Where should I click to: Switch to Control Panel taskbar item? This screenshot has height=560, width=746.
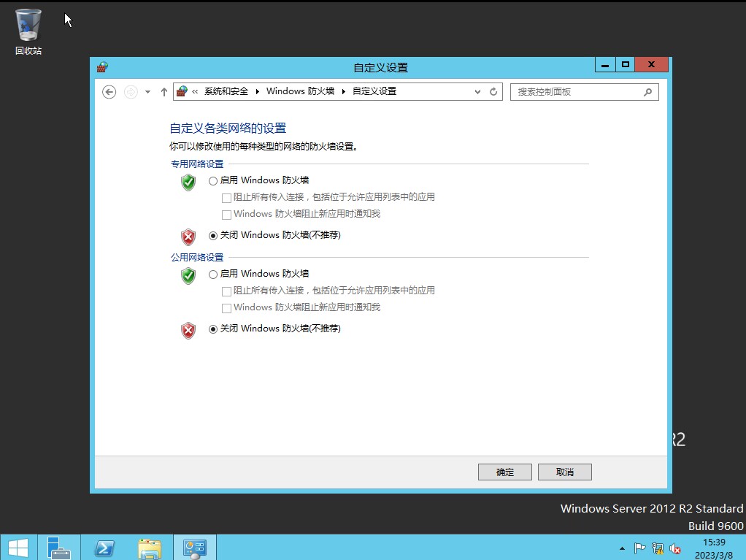195,548
